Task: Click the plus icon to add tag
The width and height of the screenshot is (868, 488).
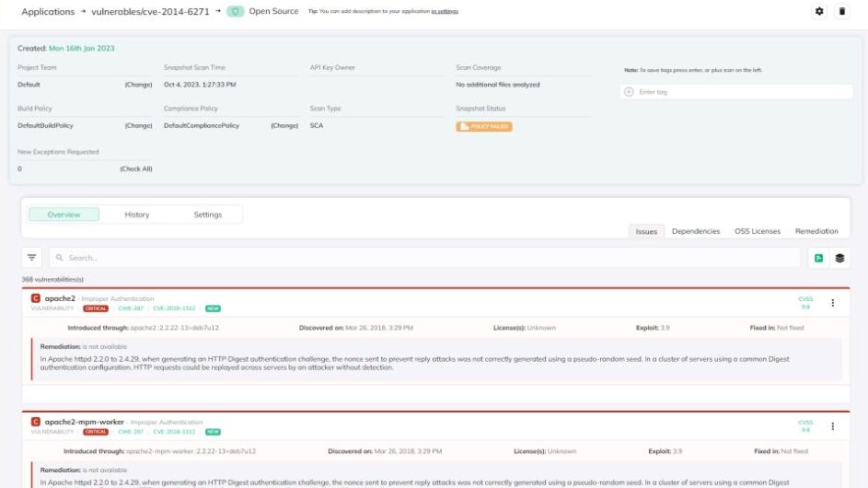Action: click(x=630, y=92)
